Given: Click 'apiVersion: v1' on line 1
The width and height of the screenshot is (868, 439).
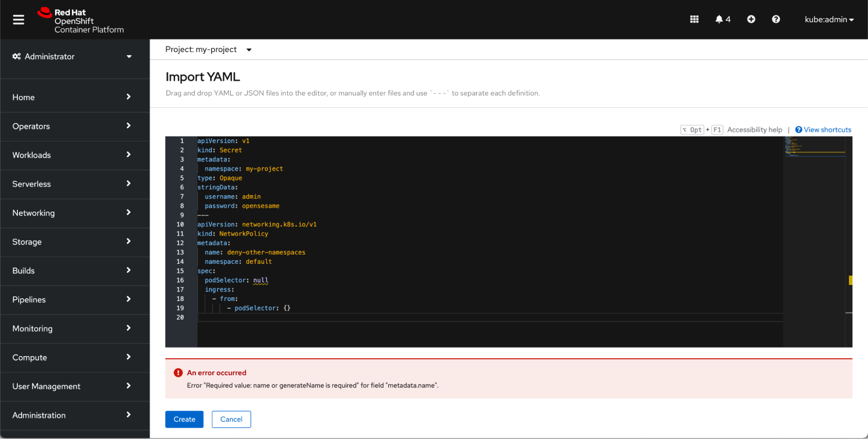Looking at the screenshot, I should [224, 141].
